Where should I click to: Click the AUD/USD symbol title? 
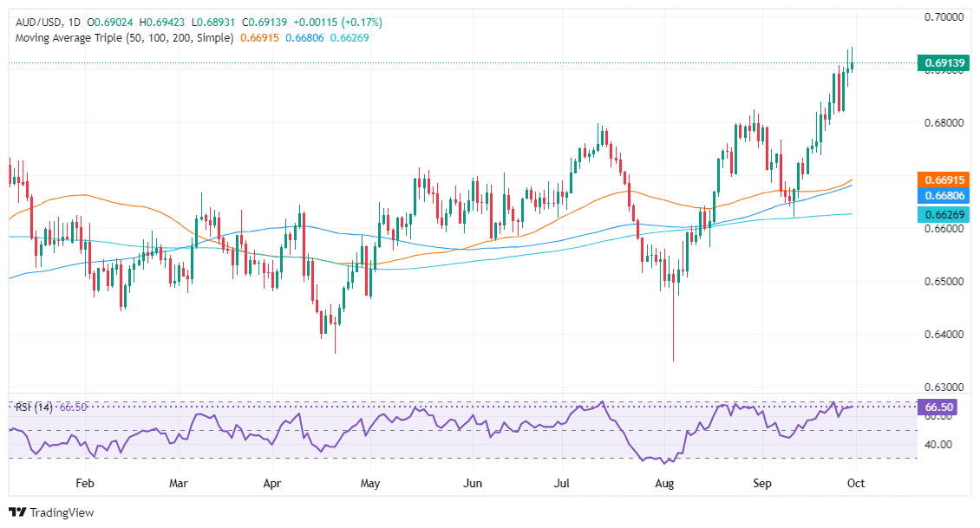click(36, 22)
